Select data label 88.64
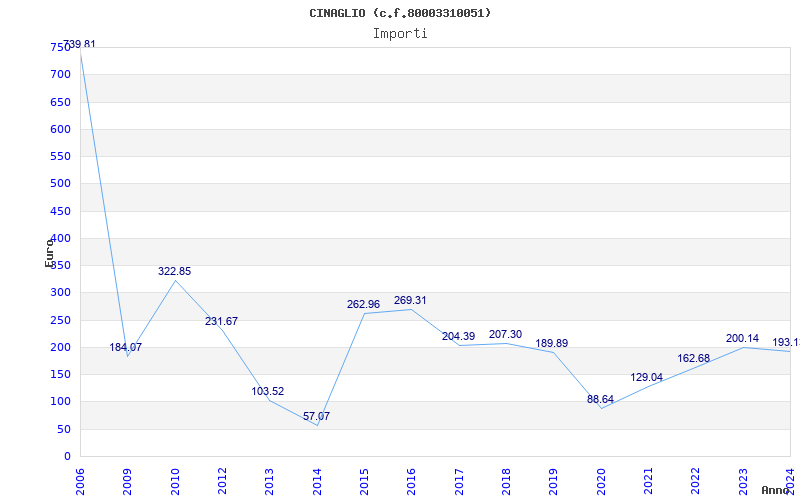The height and width of the screenshot is (500, 800). click(x=600, y=399)
